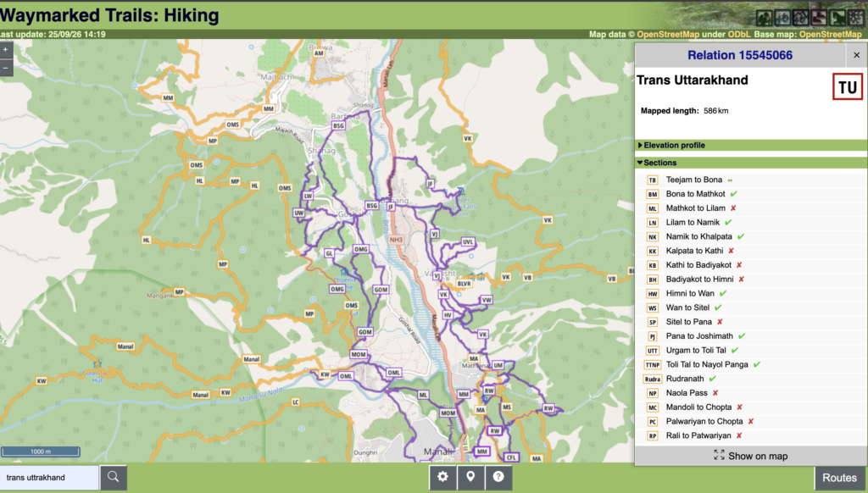Screen dimensions: 868x493
Task: Zoom in the map with plus
Action: point(6,50)
